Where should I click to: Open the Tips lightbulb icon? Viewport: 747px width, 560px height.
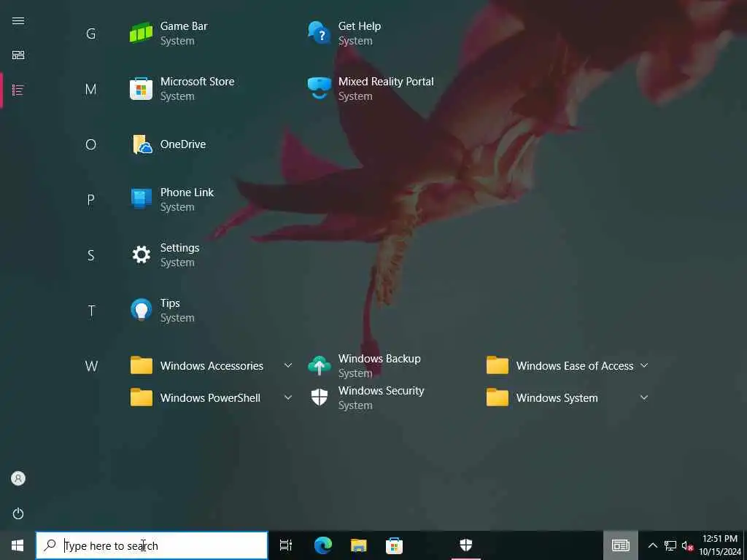[141, 311]
